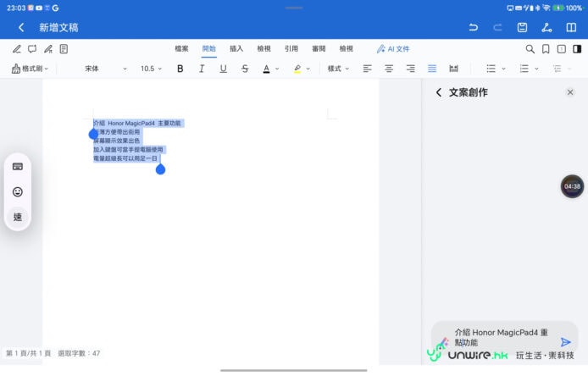This screenshot has height=376, width=588.
Task: Center align text
Action: click(x=389, y=69)
